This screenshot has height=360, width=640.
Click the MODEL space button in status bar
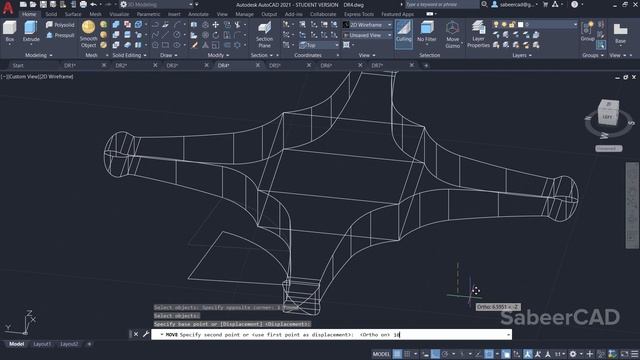(381, 354)
